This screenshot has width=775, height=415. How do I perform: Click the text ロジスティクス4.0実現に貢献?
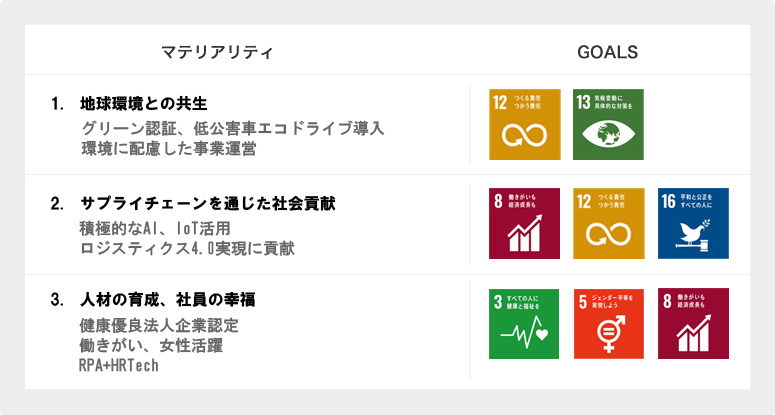(187, 248)
